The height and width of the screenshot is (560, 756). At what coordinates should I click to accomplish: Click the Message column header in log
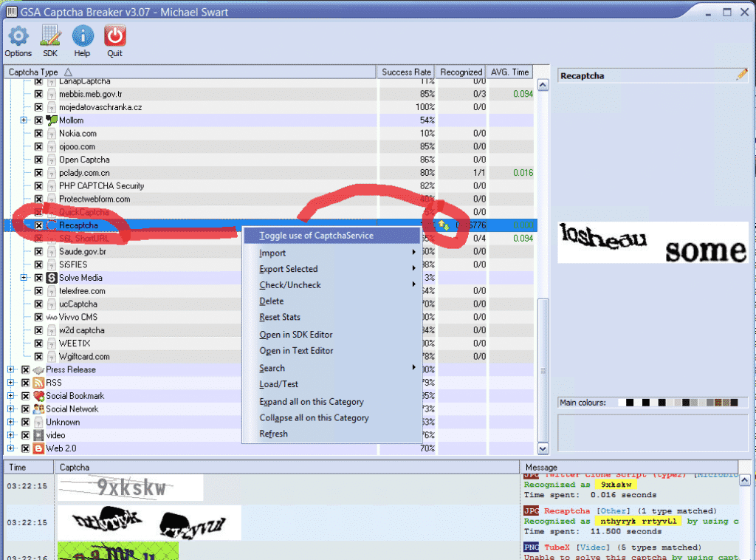point(629,468)
